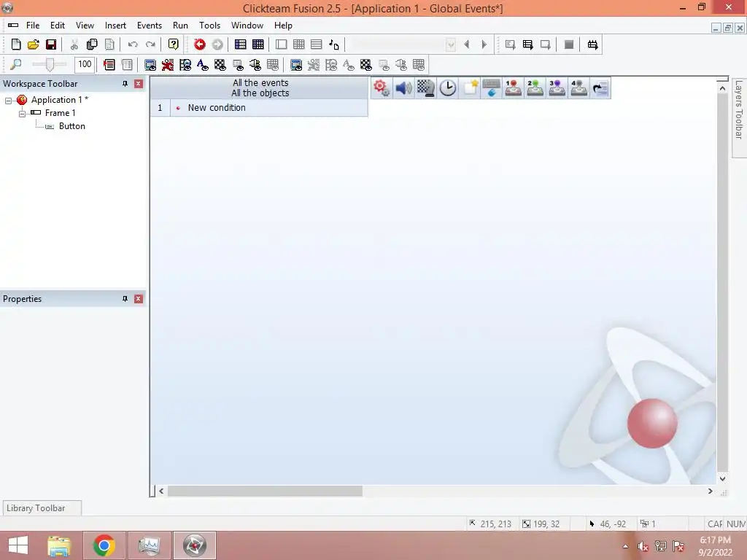This screenshot has height=560, width=747.
Task: Toggle display of active objects filter
Action: point(168,64)
